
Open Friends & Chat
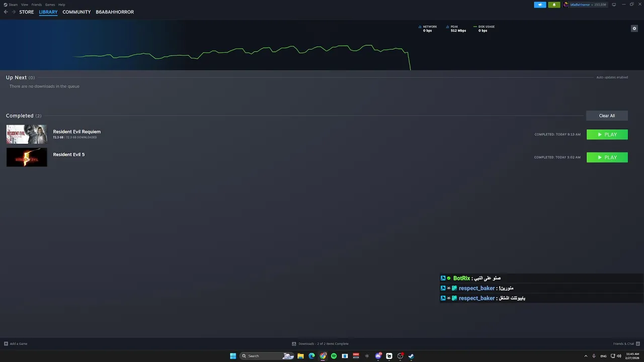[626, 344]
